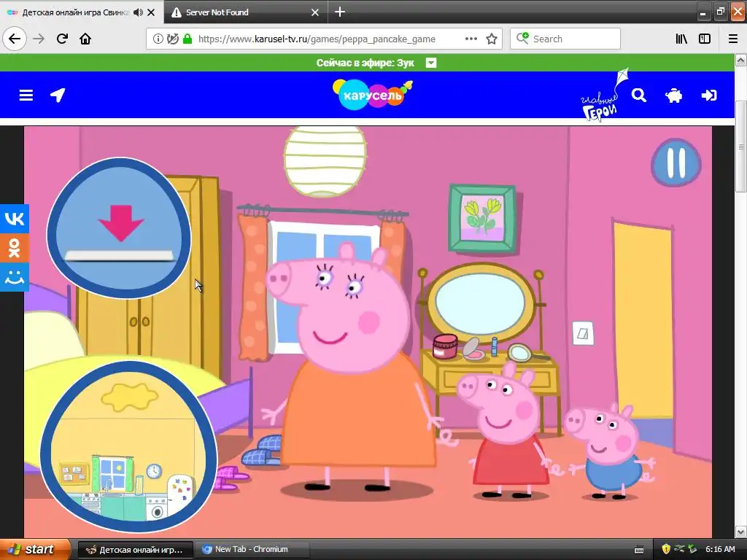Mute the tab audio speaker icon
Viewport: 747px width, 560px height.
coord(138,12)
